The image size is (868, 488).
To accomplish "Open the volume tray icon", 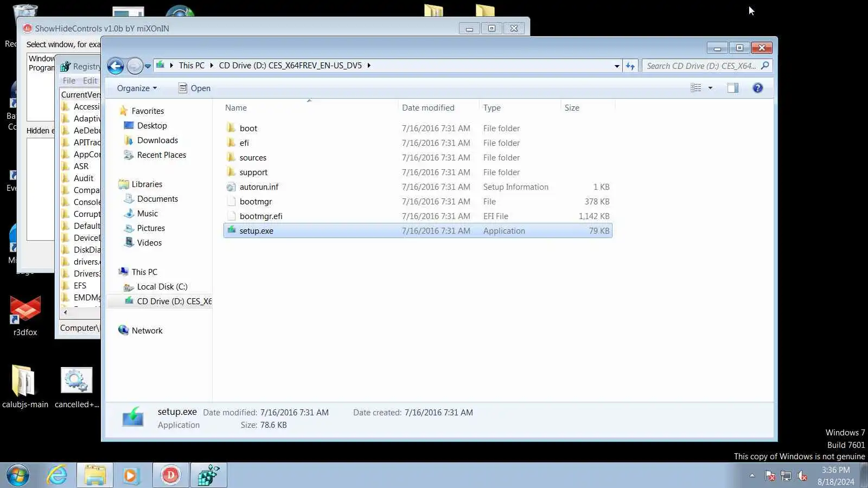I will pos(802,476).
